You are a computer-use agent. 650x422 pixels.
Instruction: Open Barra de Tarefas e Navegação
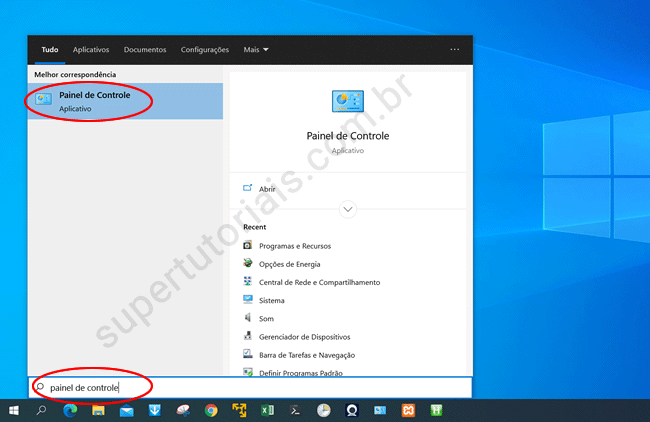pyautogui.click(x=306, y=355)
